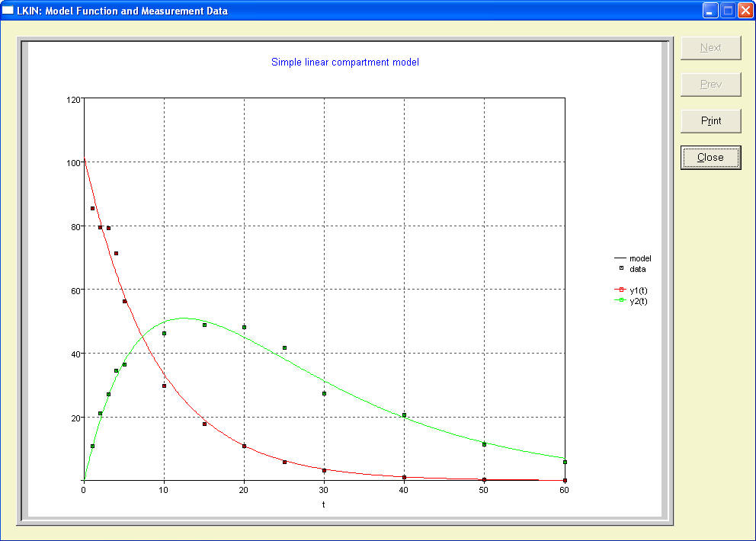The width and height of the screenshot is (756, 541).
Task: Click the y2(t) legend marker
Action: 621,301
